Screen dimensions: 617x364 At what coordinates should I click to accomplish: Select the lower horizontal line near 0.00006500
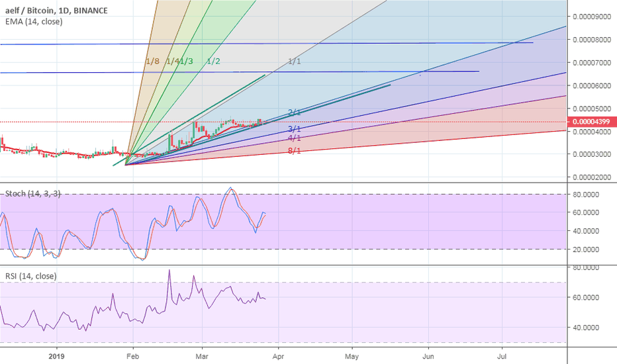240,72
